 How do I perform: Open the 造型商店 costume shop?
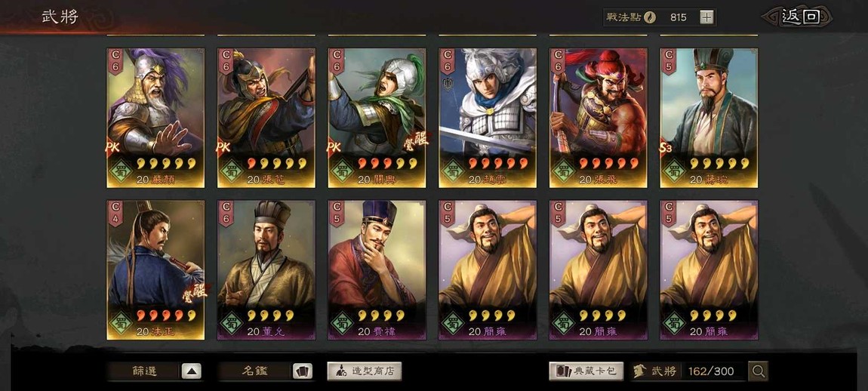(x=365, y=371)
